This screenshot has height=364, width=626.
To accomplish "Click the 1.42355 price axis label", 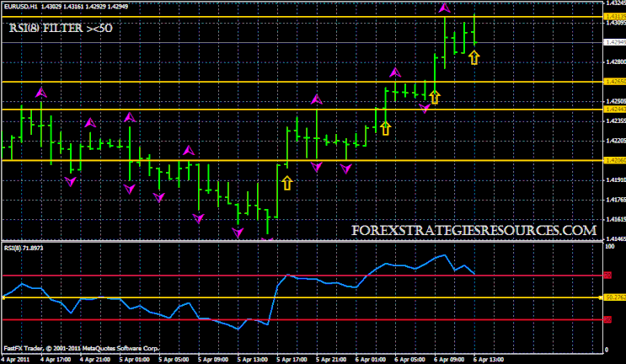I will (616, 121).
